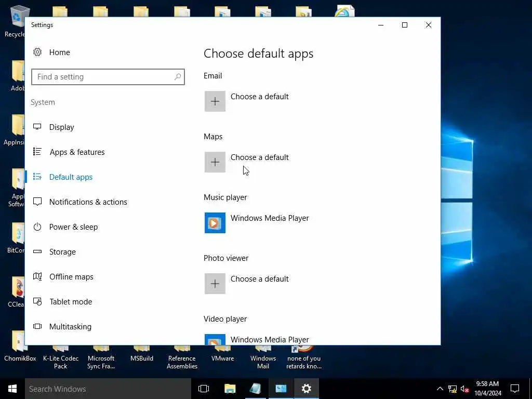
Task: Open the Action Center notification icon
Action: [515, 389]
